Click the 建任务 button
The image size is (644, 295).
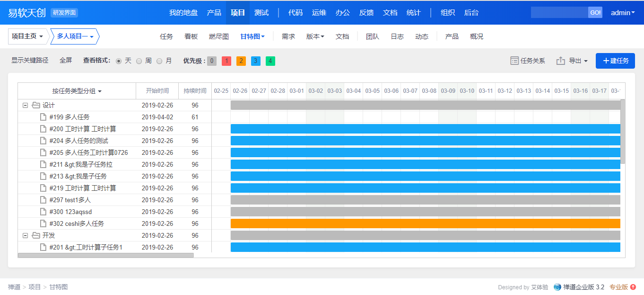click(x=615, y=61)
